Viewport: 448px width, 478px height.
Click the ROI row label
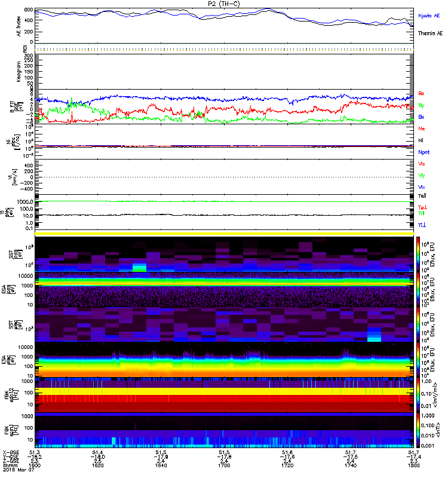[25, 48]
